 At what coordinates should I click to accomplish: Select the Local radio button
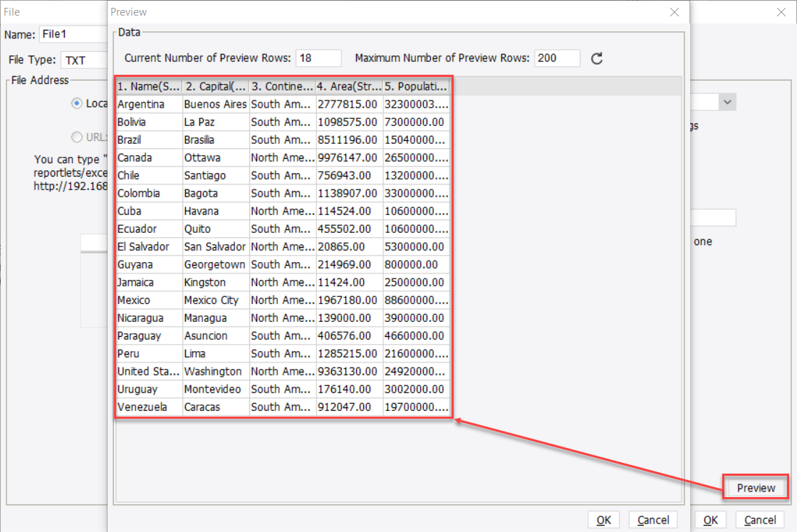[77, 103]
